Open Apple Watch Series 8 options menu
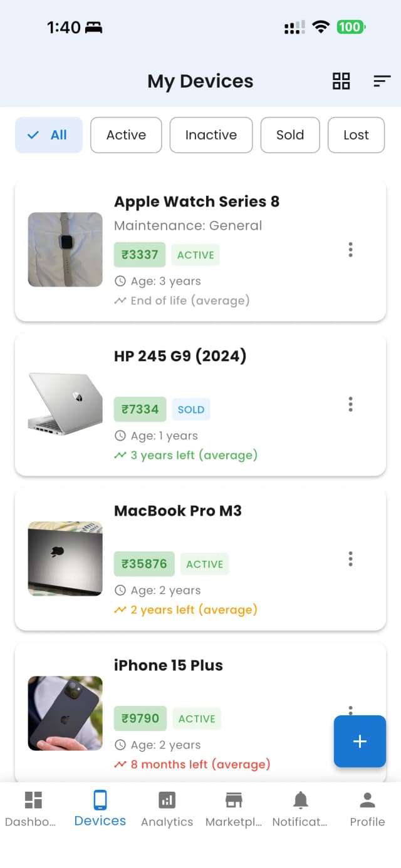 point(350,250)
